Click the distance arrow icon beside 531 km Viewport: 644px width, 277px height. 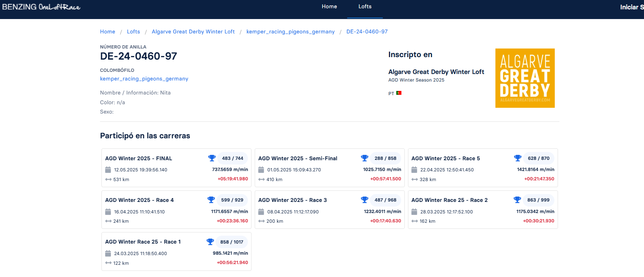[x=108, y=179]
